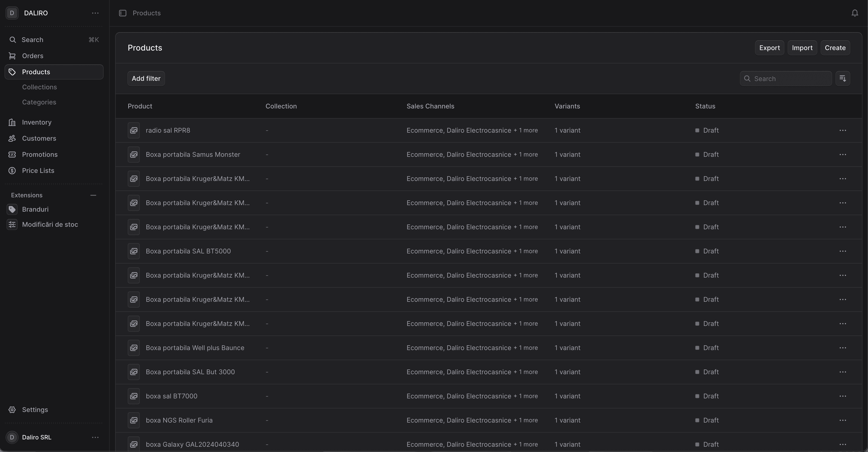Click thumbnail of boxa Galaxy GAL2024040340
The height and width of the screenshot is (452, 868).
click(134, 445)
